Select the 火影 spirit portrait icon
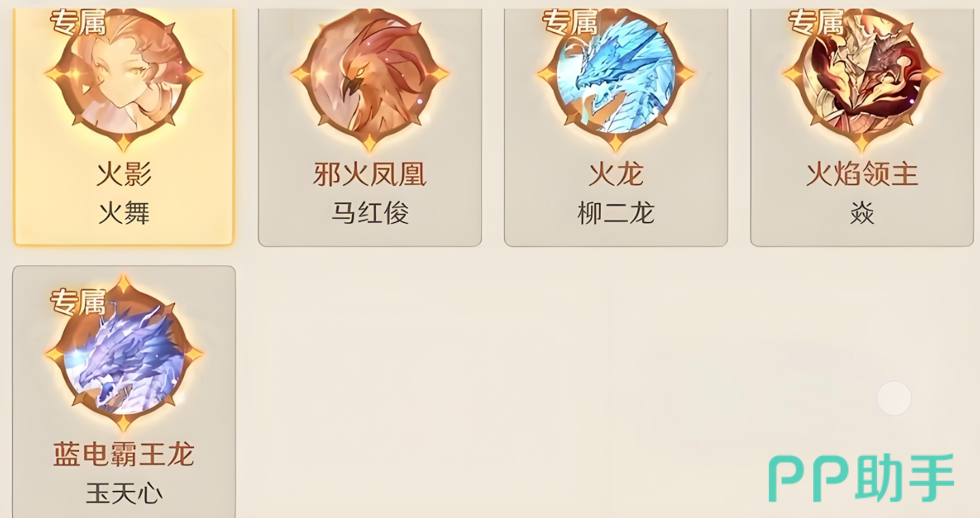Viewport: 980px width, 518px height. pos(124,75)
